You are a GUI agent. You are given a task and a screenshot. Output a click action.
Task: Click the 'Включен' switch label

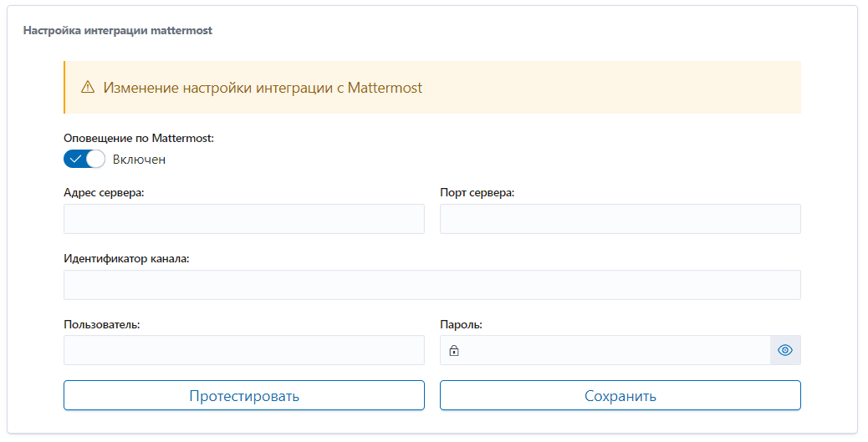(139, 160)
